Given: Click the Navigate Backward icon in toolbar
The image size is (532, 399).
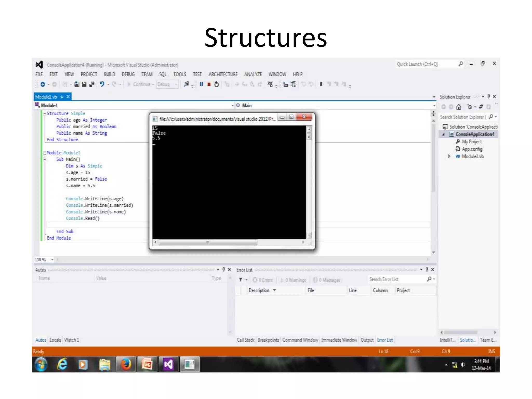Looking at the screenshot, I should [43, 84].
